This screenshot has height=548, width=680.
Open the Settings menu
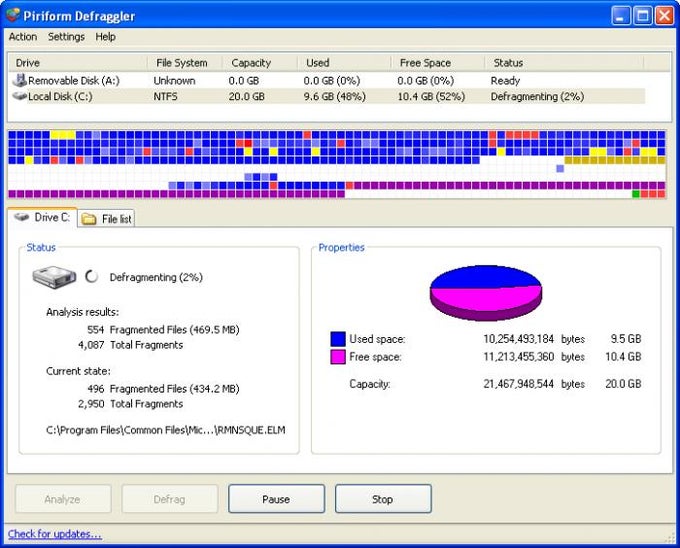(66, 37)
